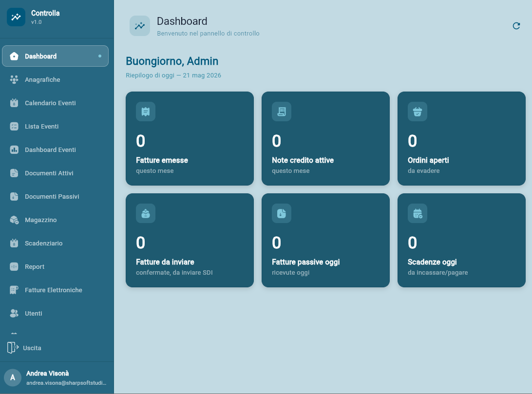Click the Scadenziario calendar icon
The image size is (532, 394).
tap(14, 244)
